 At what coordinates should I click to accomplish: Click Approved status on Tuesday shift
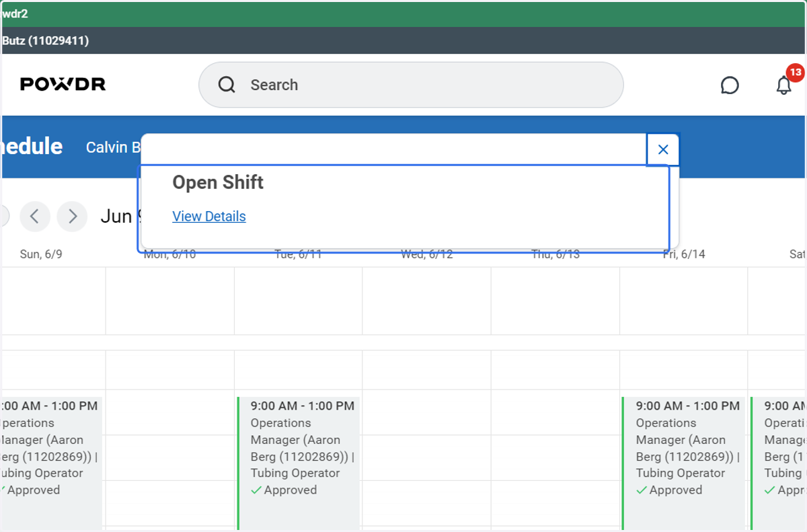point(283,490)
